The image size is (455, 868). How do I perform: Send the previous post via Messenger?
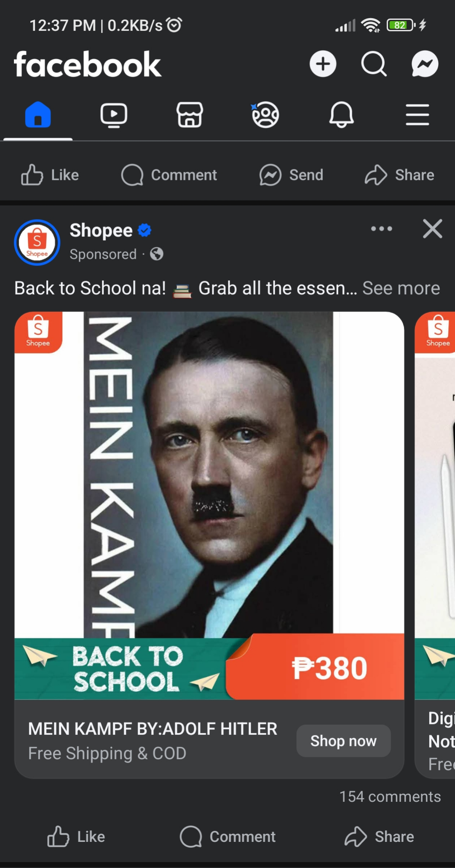point(291,175)
